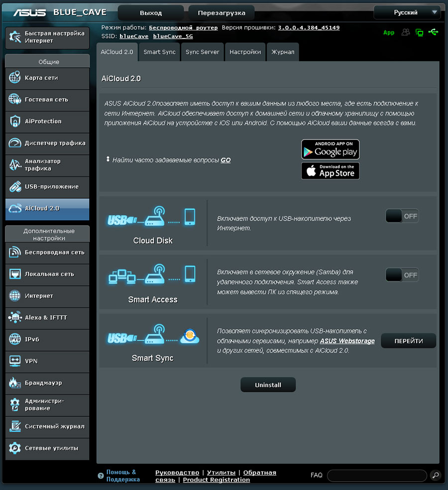Open the App Store download badge
The width and height of the screenshot is (448, 490).
pyautogui.click(x=330, y=171)
